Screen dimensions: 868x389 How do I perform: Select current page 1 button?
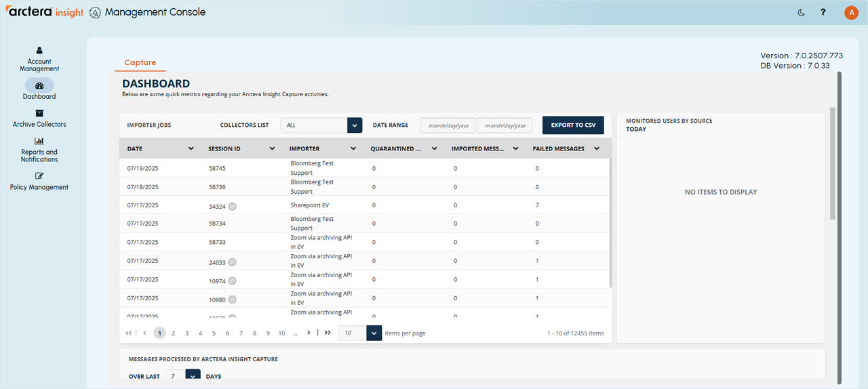point(159,333)
